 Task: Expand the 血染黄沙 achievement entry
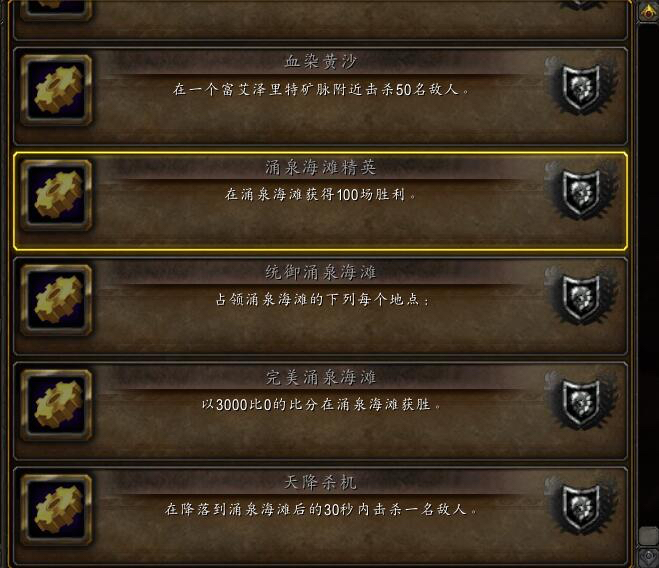pyautogui.click(x=321, y=96)
